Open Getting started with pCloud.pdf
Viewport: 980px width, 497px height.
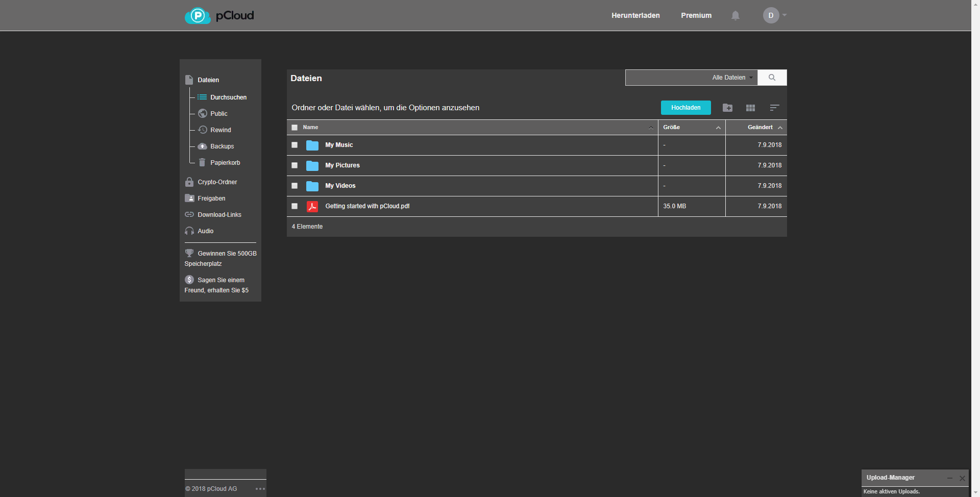367,206
